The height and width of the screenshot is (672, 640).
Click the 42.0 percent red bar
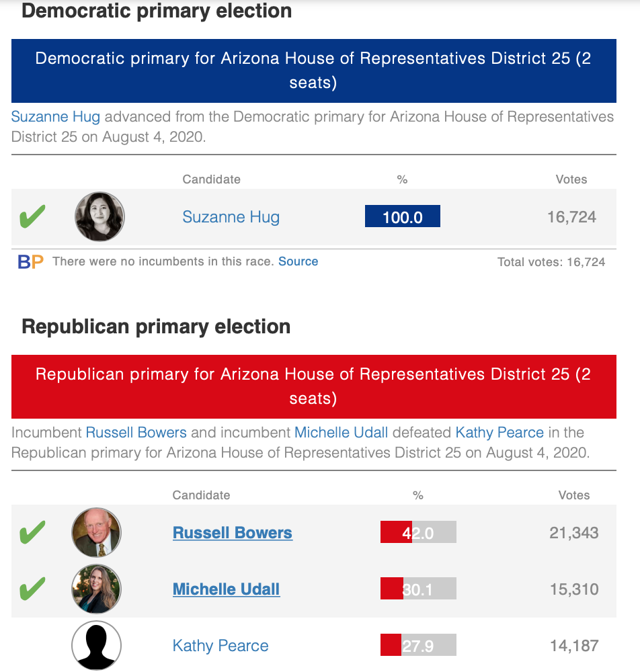click(418, 532)
